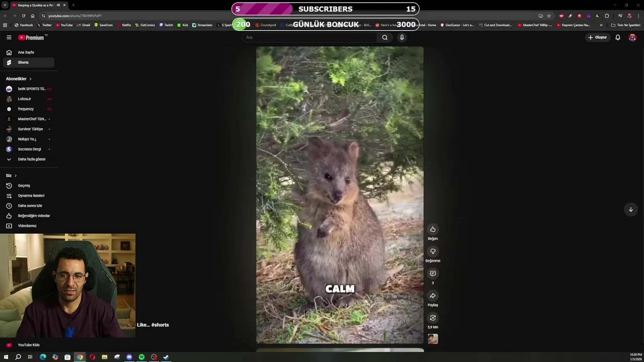644x362 pixels.
Task: Select Shorts in the sidebar
Action: tap(28, 62)
